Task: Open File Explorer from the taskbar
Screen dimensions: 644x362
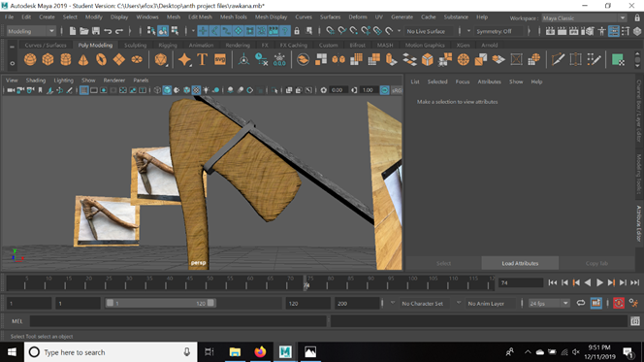Action: tap(235, 352)
